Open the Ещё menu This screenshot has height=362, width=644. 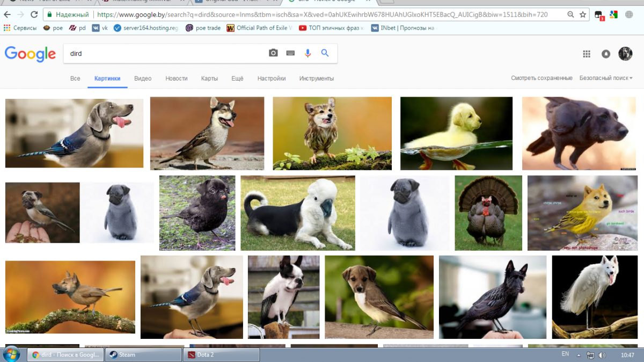tap(237, 78)
